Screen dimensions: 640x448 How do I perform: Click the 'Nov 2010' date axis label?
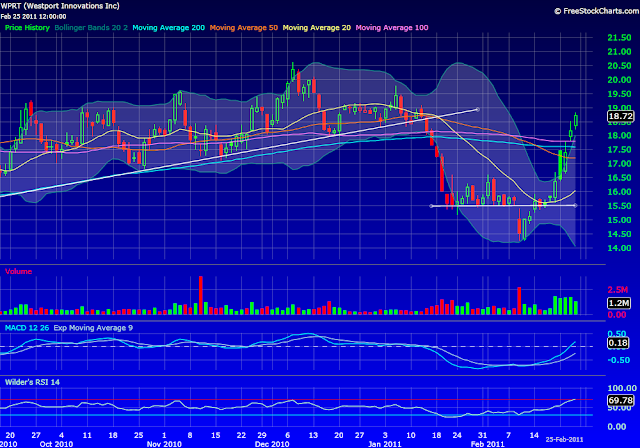pos(164,444)
